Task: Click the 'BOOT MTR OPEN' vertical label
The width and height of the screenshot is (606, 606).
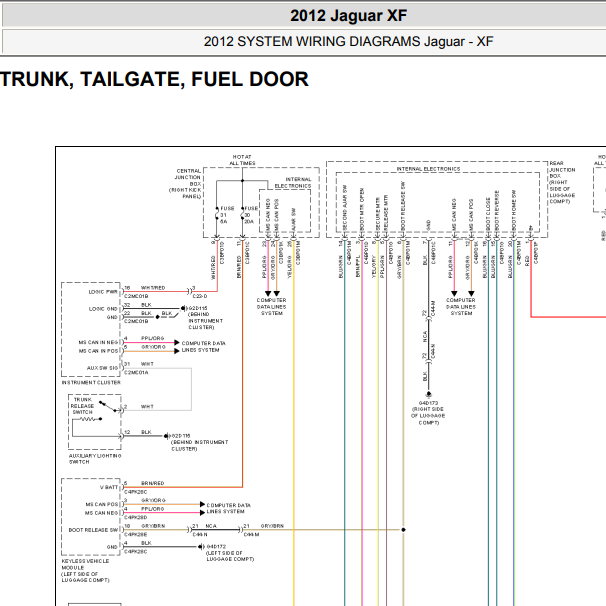Action: click(362, 209)
